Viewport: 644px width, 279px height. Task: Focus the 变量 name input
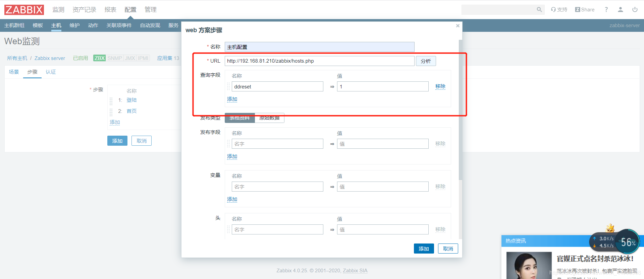coord(277,187)
